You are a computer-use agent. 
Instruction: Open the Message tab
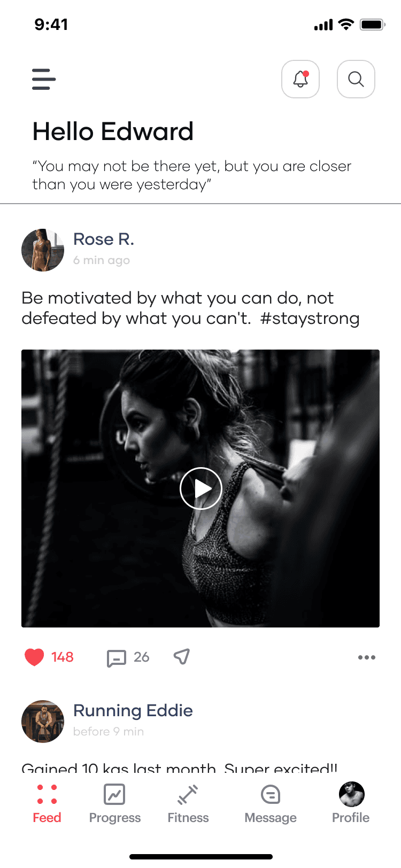(271, 804)
